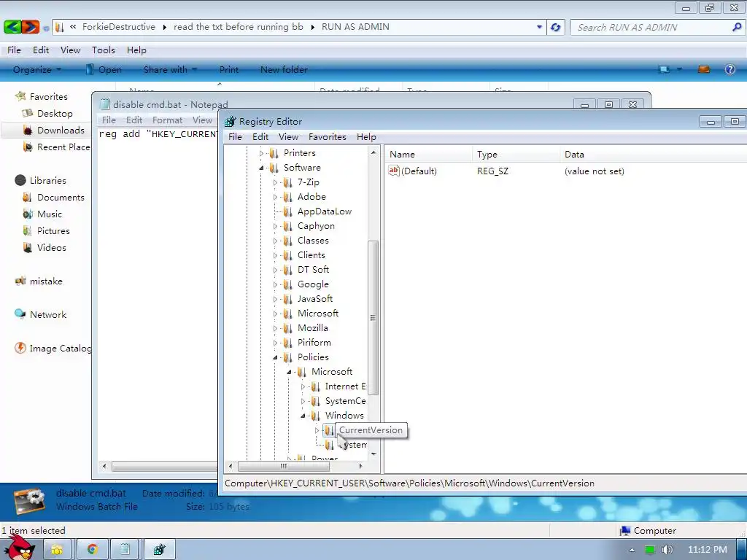Click the Type column header in Registry Editor
This screenshot has width=747, height=560.
coord(516,155)
